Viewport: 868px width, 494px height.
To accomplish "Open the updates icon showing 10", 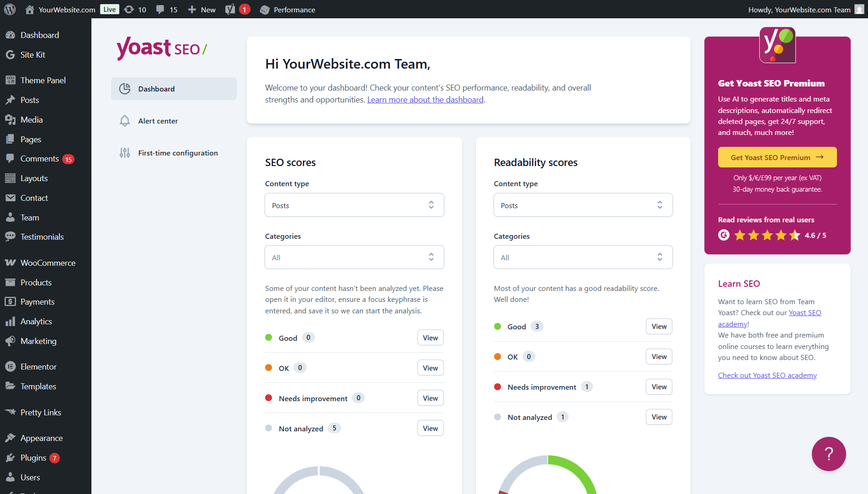I will [x=129, y=10].
